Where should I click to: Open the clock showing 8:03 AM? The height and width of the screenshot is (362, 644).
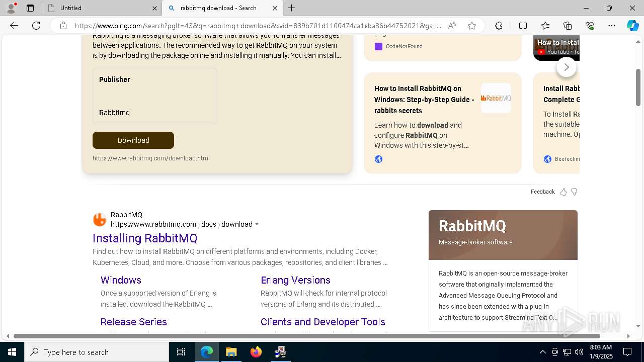point(601,352)
